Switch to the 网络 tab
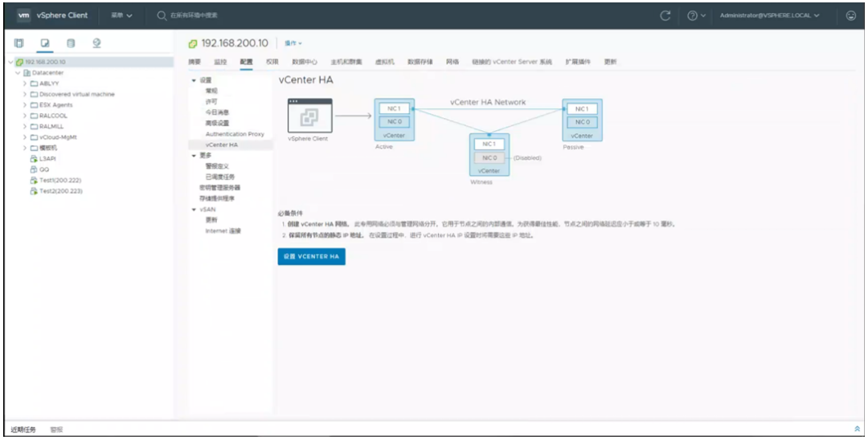 452,62
